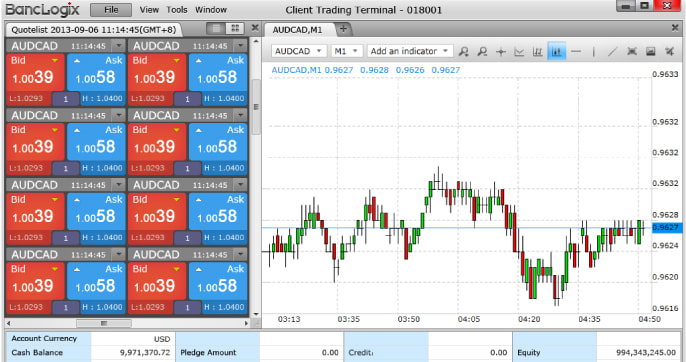
Task: Switch quotelist to list view
Action: pos(216,28)
